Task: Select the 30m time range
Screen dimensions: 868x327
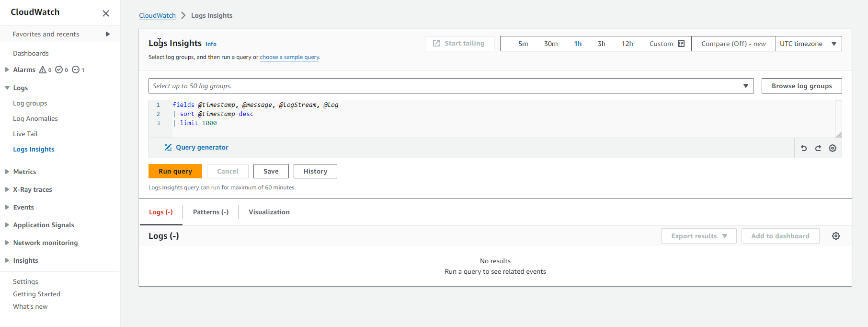Action: coord(551,44)
